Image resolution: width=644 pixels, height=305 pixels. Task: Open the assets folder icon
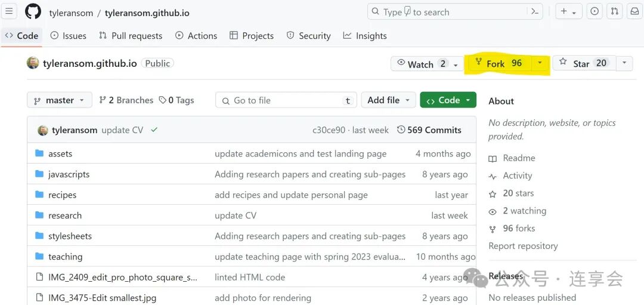point(39,153)
